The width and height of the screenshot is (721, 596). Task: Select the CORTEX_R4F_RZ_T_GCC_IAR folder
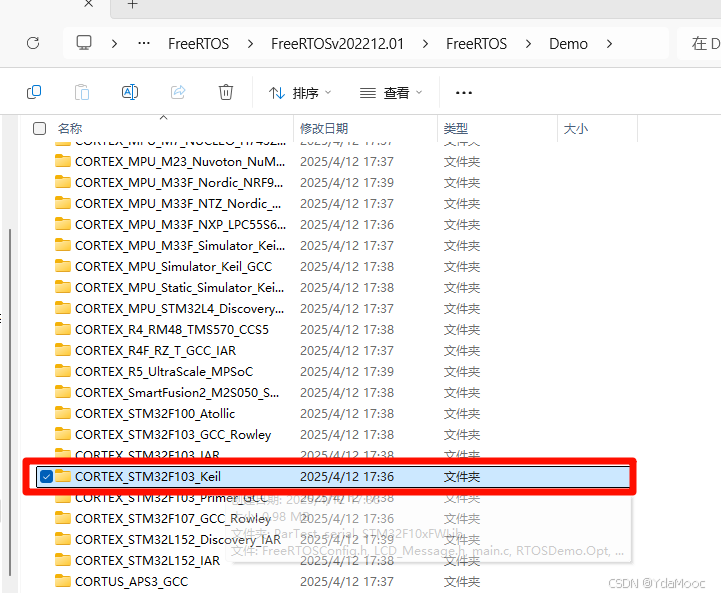[x=155, y=350]
